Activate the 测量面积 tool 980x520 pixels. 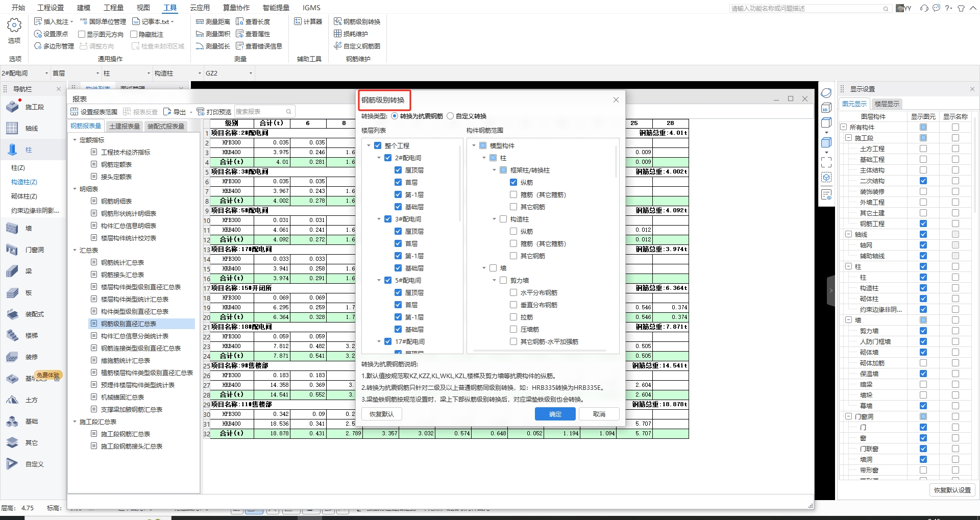(x=213, y=34)
